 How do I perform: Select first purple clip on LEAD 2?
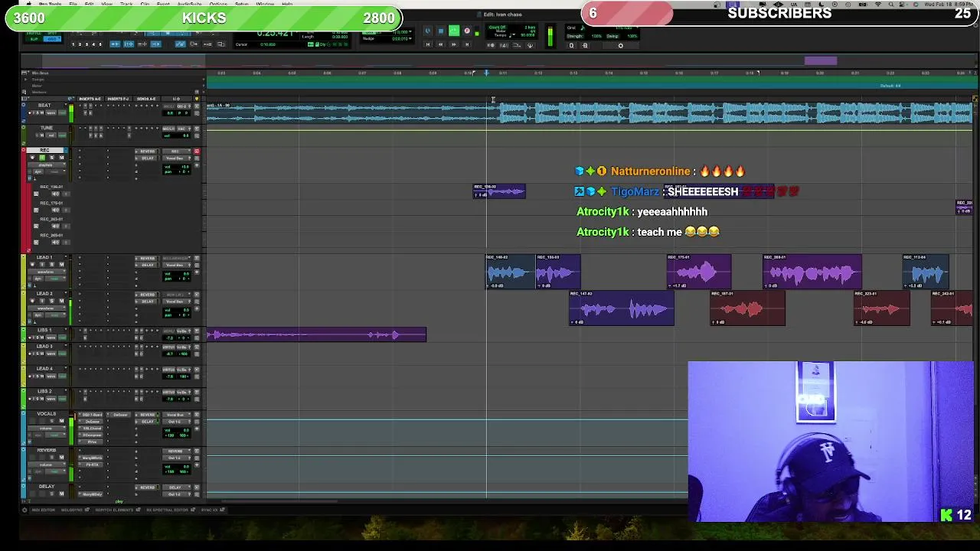click(x=621, y=308)
